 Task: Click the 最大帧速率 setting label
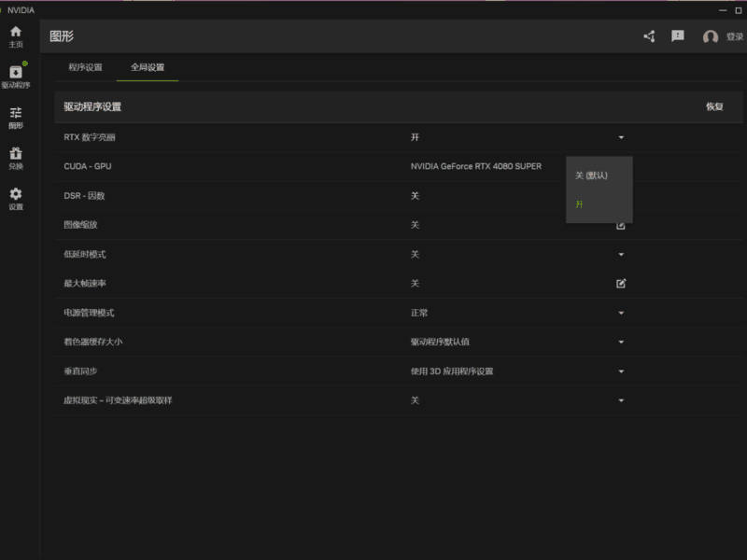(85, 284)
